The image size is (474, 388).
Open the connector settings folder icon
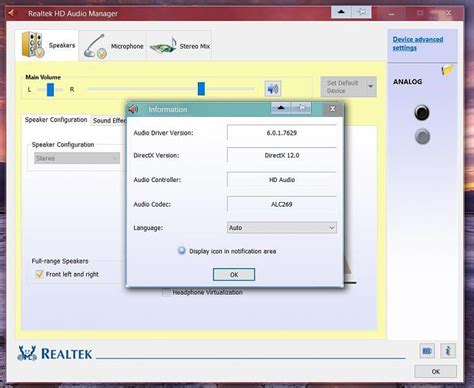click(x=448, y=70)
